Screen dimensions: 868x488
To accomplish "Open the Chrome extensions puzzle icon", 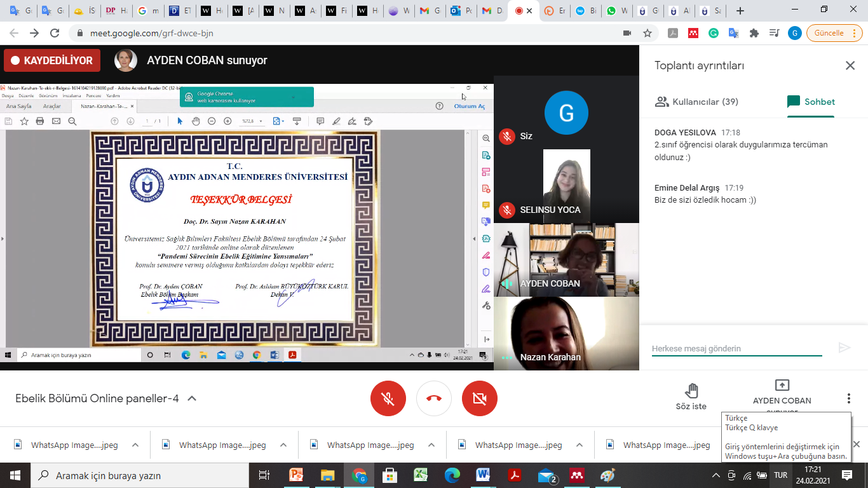I will click(754, 33).
